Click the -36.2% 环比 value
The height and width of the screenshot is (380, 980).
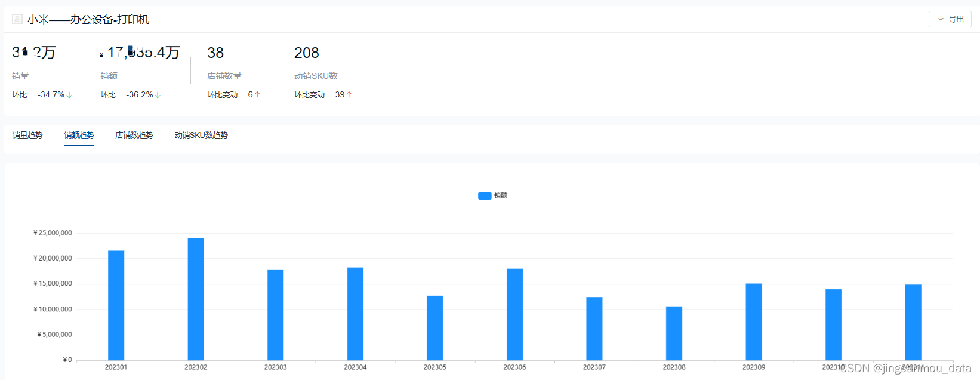(x=140, y=94)
